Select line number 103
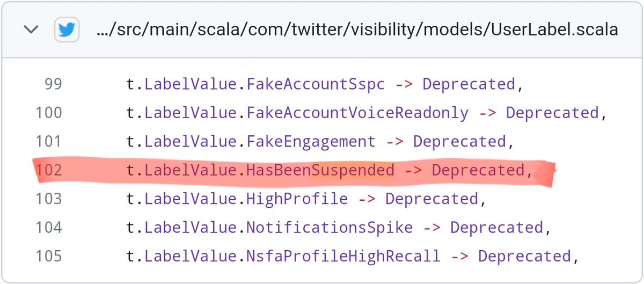 click(49, 199)
